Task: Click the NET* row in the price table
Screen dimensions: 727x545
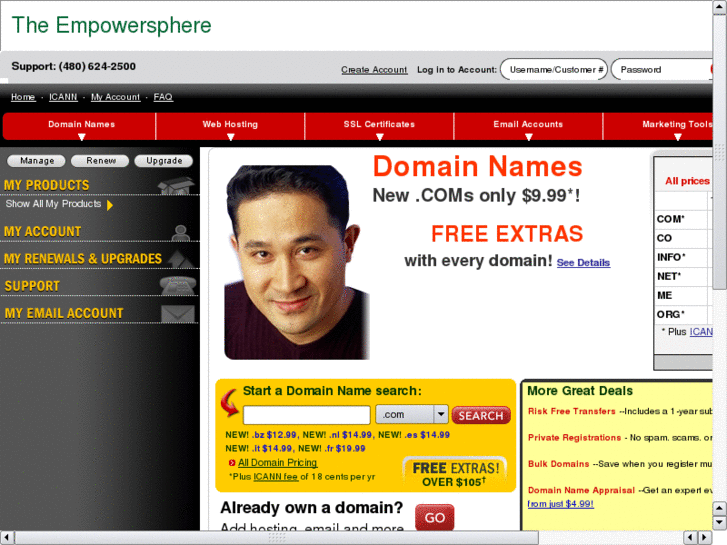Action: (684, 276)
